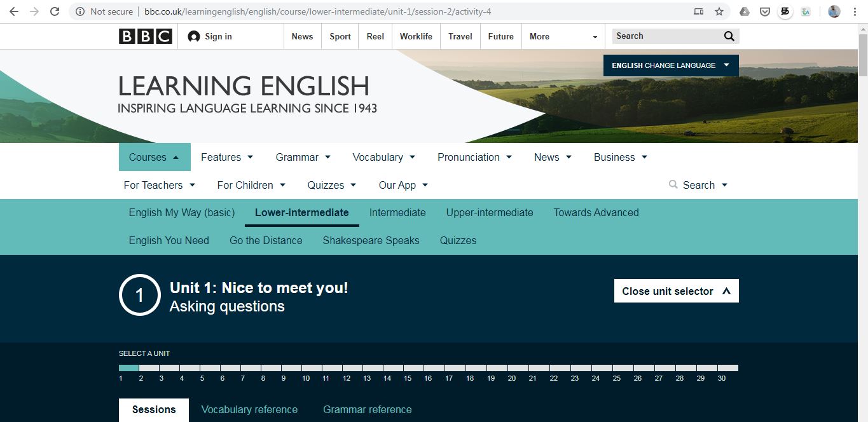
Task: Bookmark this page with star icon
Action: 719,11
